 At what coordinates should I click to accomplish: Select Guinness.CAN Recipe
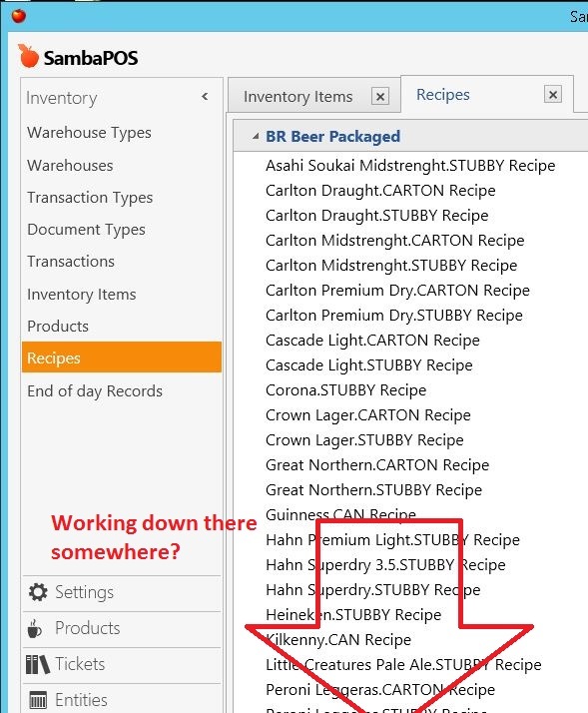click(340, 515)
